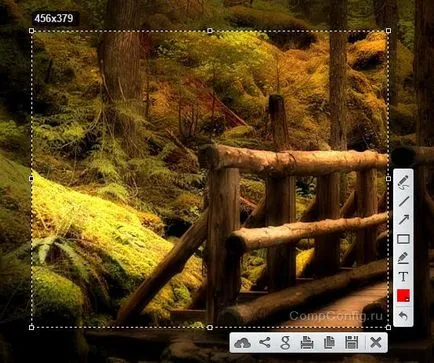This screenshot has width=434, height=363.
Task: Share screenshot on social networks
Action: click(265, 342)
